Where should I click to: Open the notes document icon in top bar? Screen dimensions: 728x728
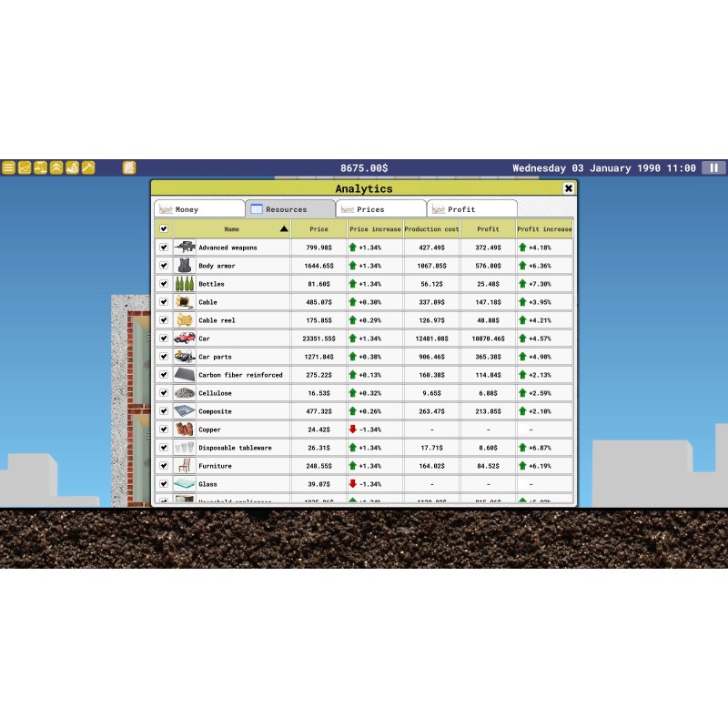[129, 167]
